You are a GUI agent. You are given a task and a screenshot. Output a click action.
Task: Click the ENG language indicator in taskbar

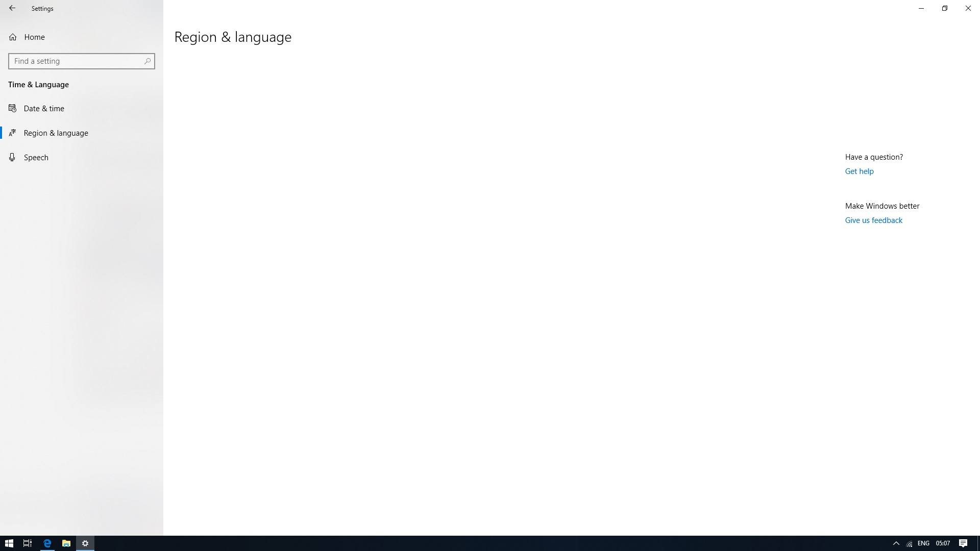click(x=923, y=543)
